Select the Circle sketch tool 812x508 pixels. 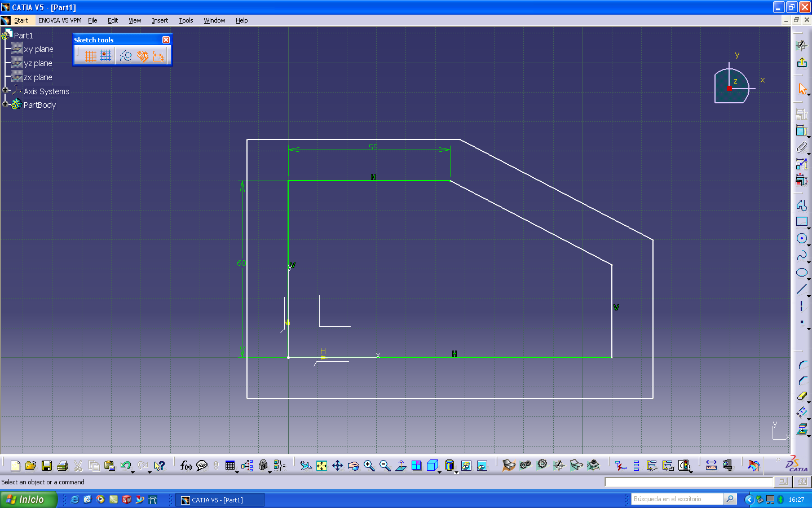pyautogui.click(x=802, y=238)
